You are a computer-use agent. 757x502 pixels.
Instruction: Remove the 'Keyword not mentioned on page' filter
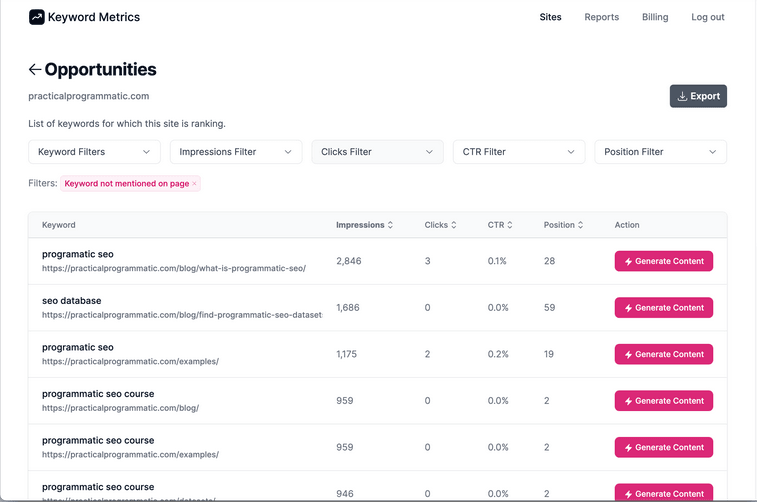[x=194, y=183]
